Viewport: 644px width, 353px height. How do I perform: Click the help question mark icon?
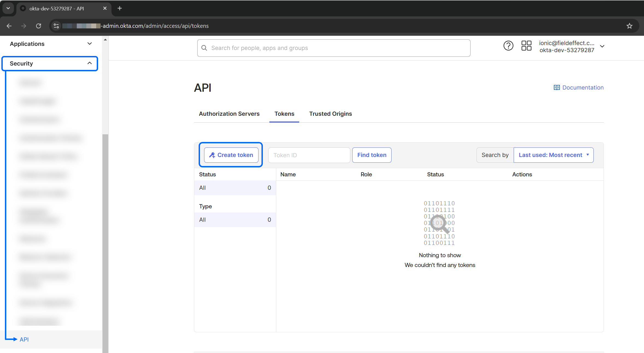coord(508,46)
